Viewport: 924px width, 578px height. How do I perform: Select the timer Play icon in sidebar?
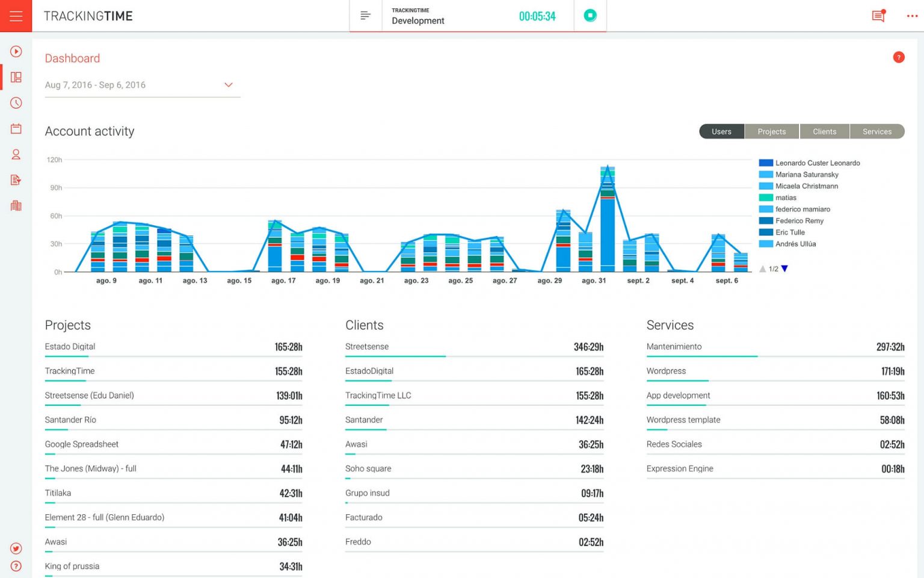tap(16, 51)
